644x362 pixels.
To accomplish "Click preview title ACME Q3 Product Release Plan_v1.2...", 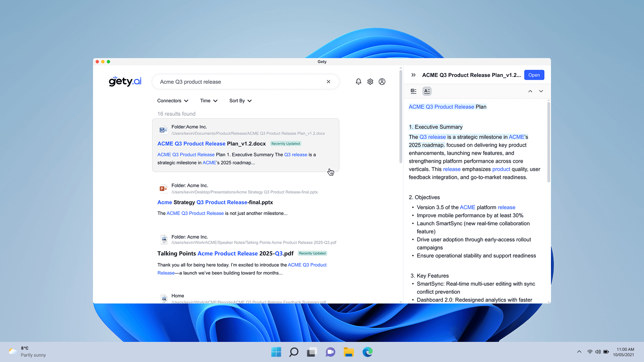I will pos(471,75).
